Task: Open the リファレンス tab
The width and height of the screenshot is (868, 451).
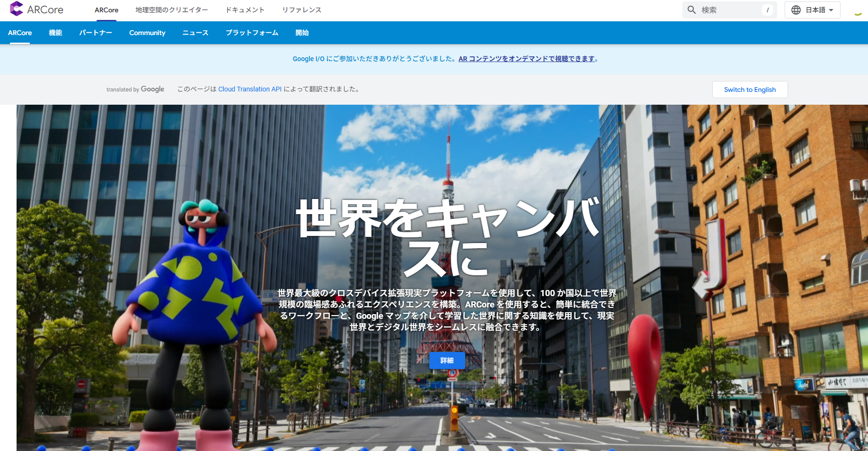Action: (302, 10)
